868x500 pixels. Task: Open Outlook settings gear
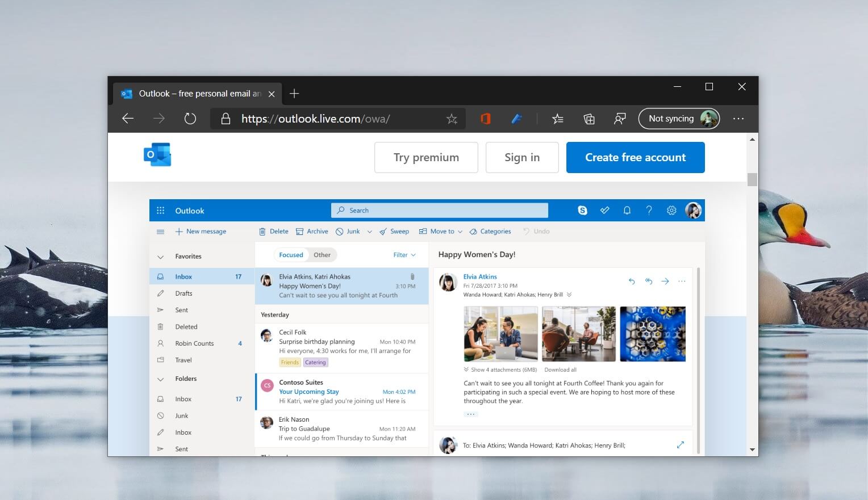click(x=671, y=210)
